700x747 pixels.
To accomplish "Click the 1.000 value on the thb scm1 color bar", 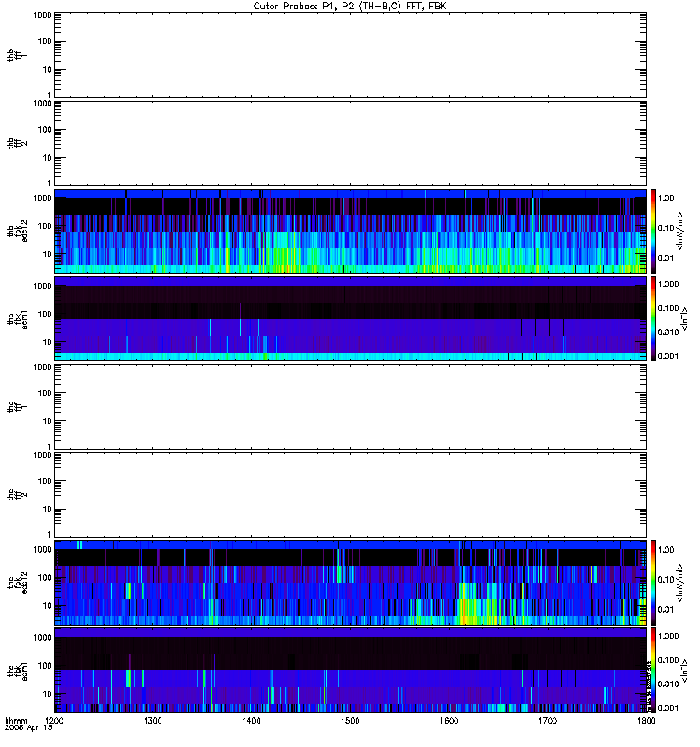I will [668, 284].
